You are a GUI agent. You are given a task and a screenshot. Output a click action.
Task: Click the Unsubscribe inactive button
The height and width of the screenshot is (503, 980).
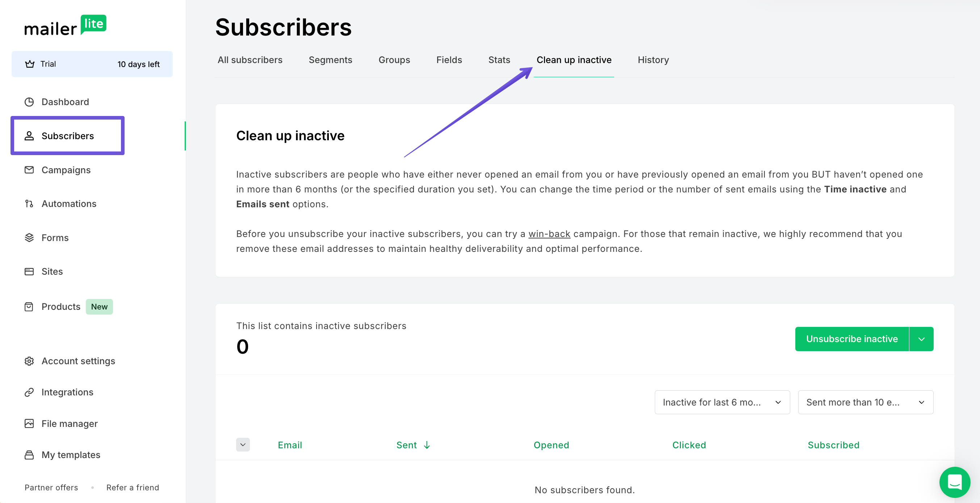852,339
